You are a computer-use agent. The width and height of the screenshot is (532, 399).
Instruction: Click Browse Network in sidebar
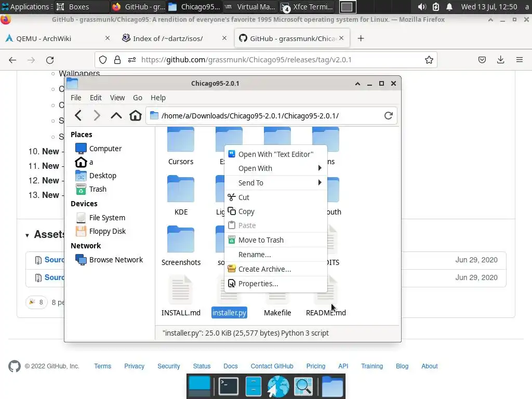click(109, 260)
